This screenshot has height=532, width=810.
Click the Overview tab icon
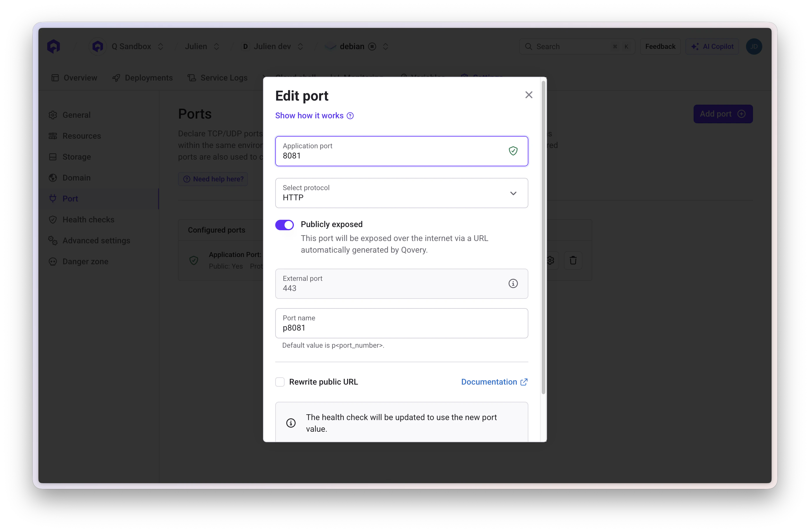click(55, 78)
